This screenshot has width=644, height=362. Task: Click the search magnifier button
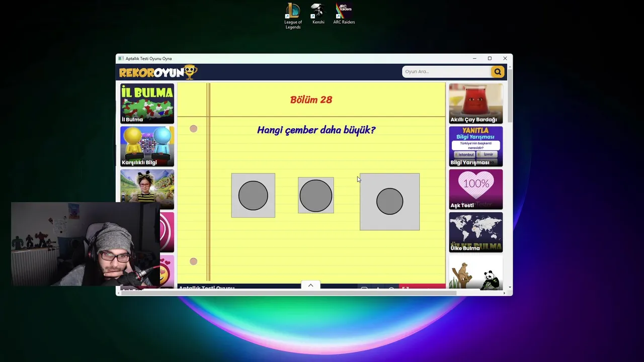click(x=497, y=71)
